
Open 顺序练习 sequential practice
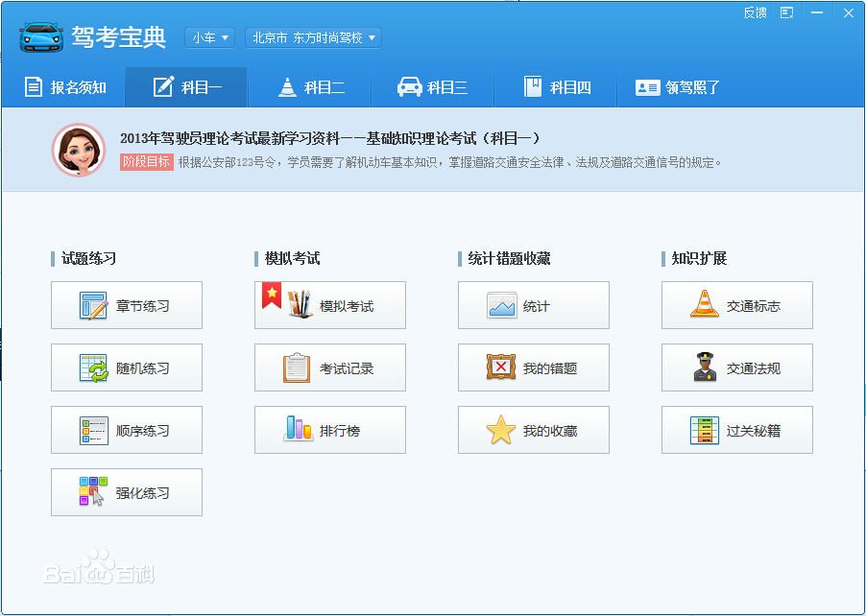(x=126, y=430)
